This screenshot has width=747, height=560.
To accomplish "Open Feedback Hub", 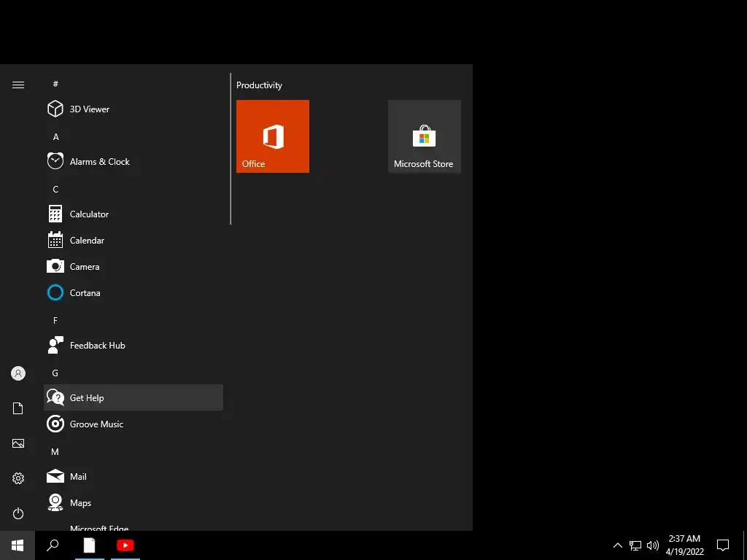I will 133,345.
